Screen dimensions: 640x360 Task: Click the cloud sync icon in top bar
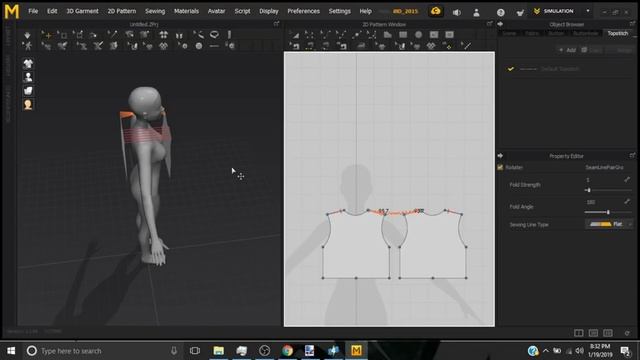(x=436, y=11)
